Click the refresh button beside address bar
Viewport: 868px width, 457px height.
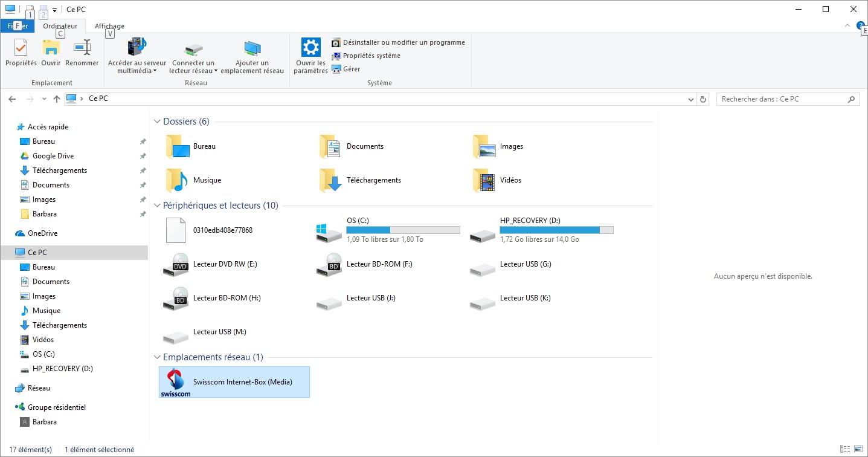(x=702, y=99)
